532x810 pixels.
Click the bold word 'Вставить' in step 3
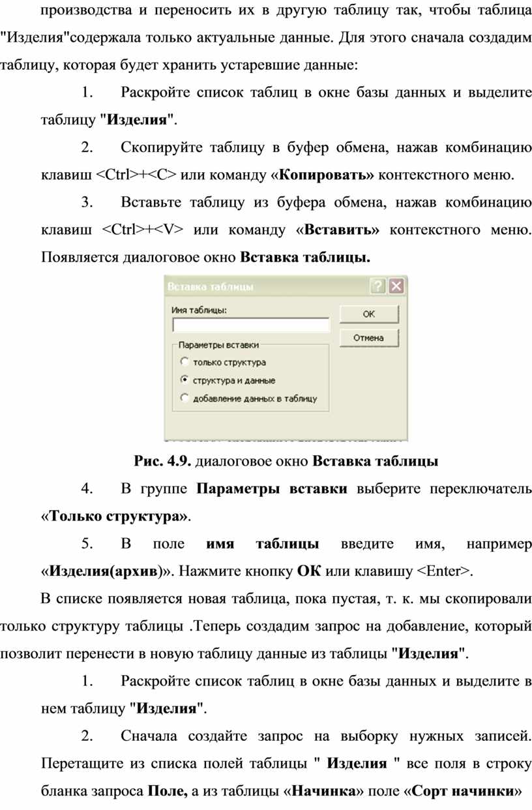(345, 230)
